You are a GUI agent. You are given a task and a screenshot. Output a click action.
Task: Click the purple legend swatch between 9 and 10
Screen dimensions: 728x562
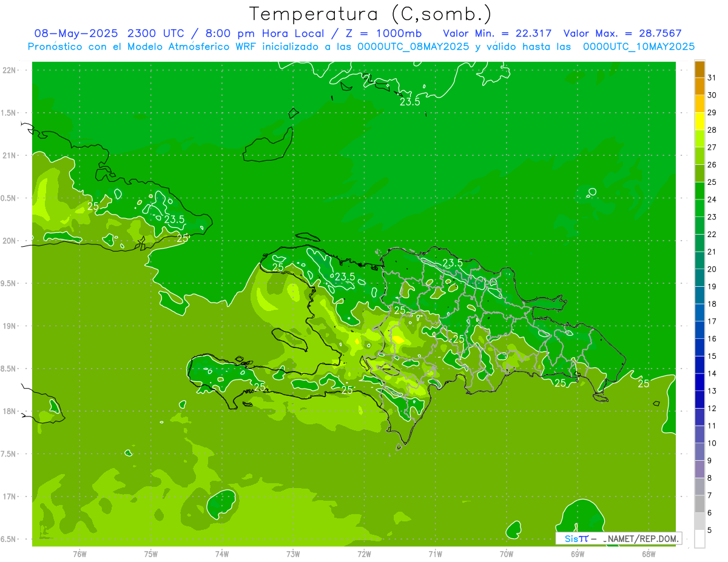click(699, 452)
